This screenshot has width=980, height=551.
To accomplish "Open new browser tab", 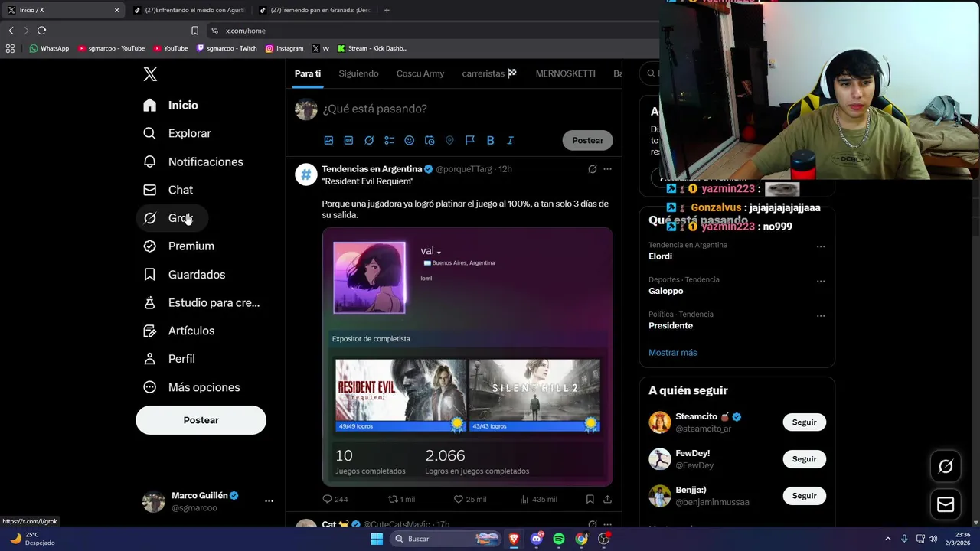I will coord(387,10).
